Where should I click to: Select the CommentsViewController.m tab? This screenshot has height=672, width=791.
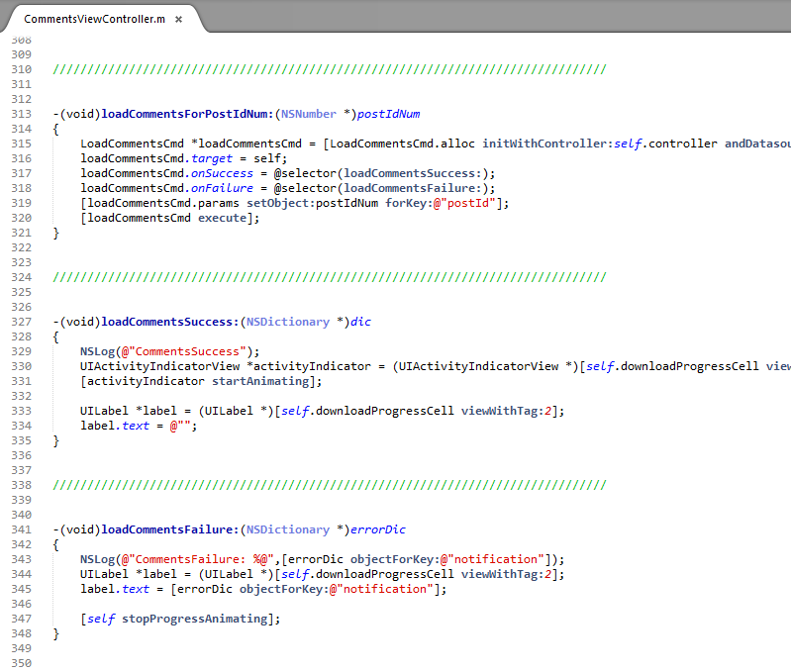tap(94, 19)
